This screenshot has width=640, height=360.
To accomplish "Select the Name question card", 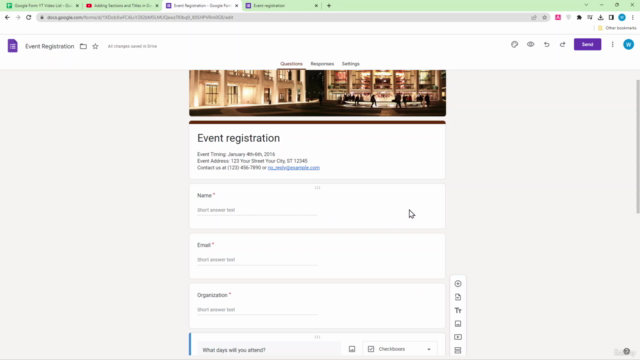I will [x=317, y=206].
